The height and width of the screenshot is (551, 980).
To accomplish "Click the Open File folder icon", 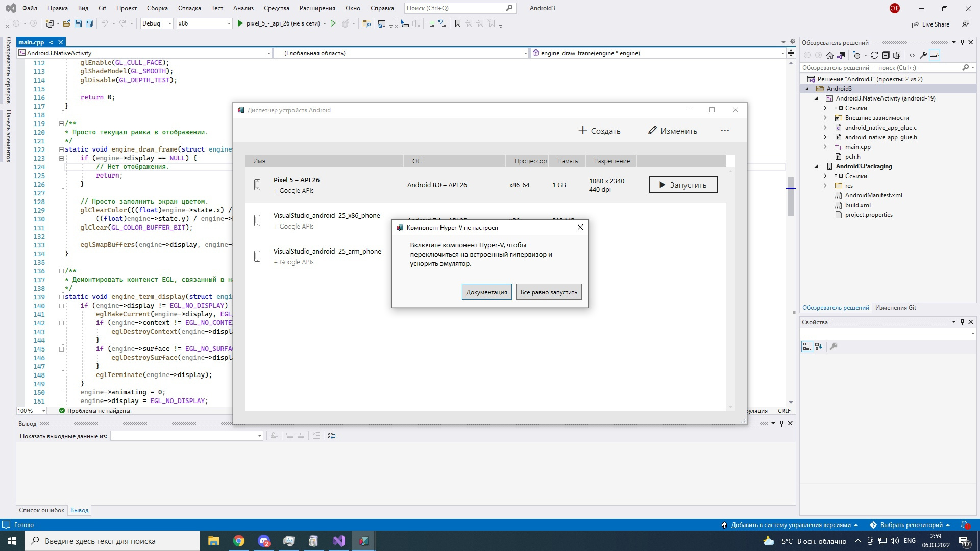I will (66, 23).
